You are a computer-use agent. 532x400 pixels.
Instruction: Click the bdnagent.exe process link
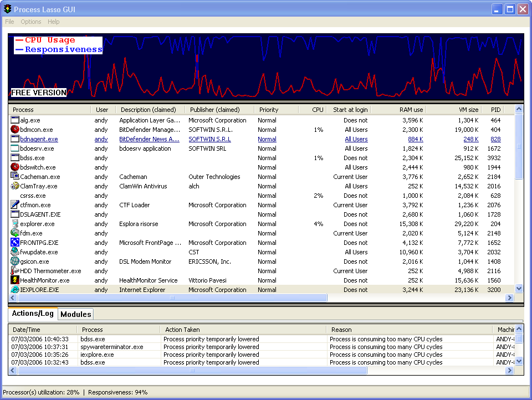[39, 139]
